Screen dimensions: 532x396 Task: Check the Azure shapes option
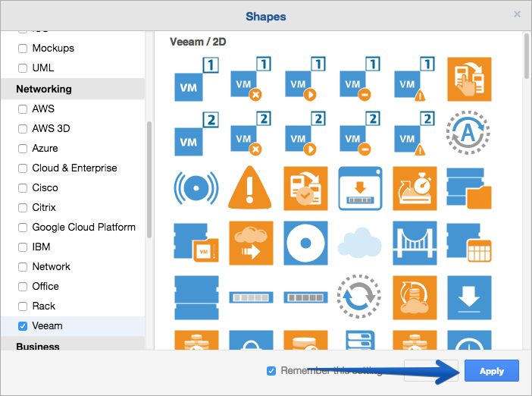(23, 149)
